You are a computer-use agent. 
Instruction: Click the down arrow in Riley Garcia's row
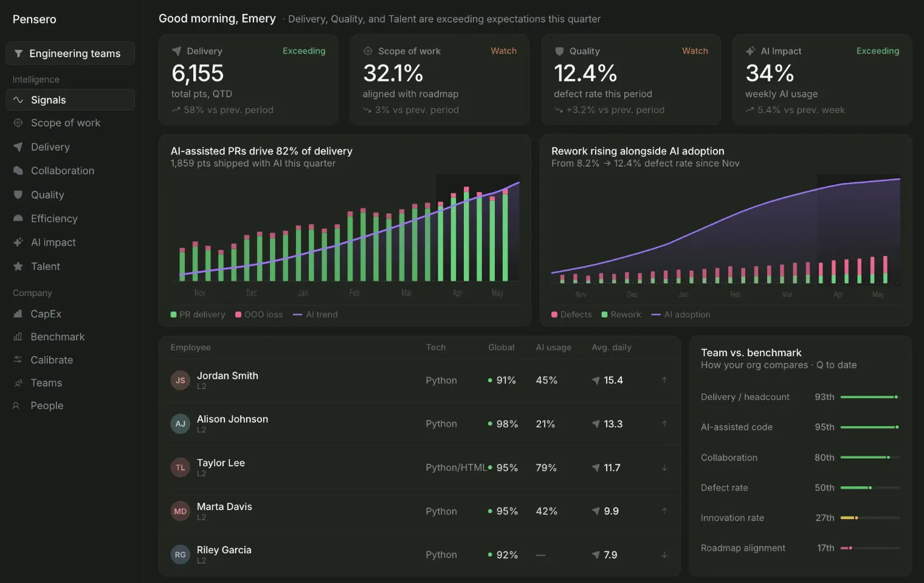click(x=664, y=554)
